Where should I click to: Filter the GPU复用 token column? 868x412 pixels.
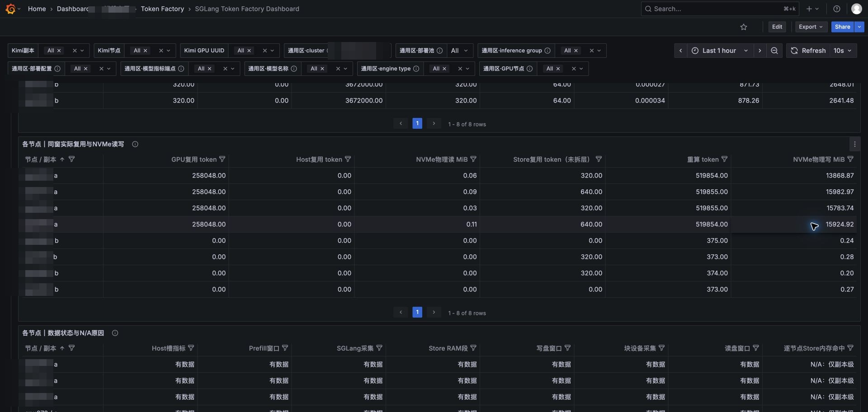[222, 159]
